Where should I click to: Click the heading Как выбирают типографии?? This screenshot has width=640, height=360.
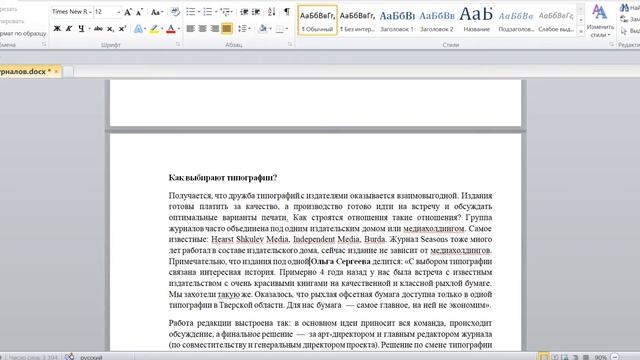[x=223, y=178]
